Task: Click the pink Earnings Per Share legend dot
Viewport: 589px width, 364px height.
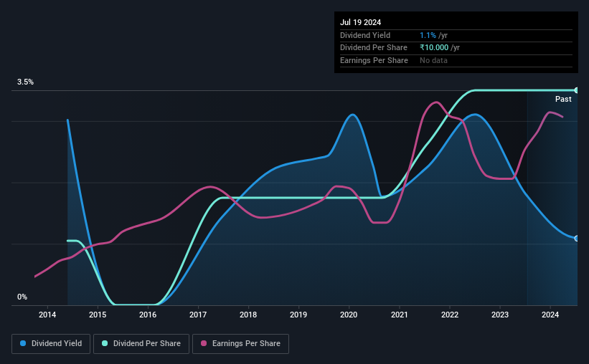Action: pos(204,343)
